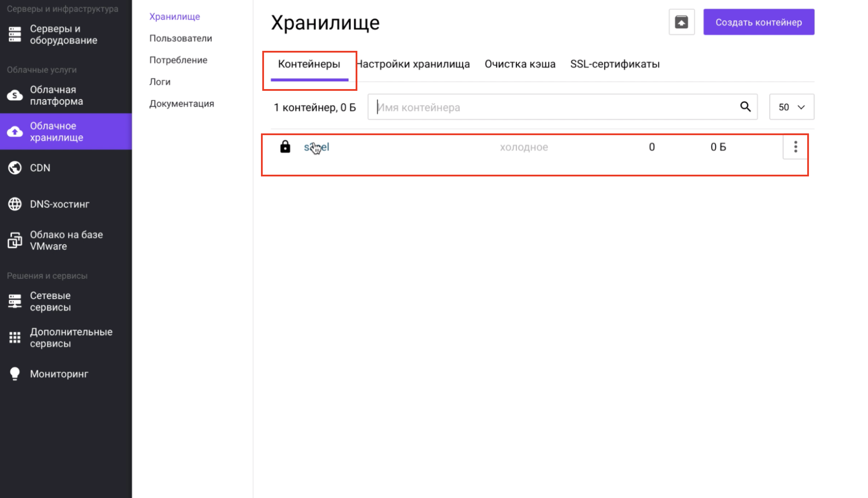Click the Облако на базе VMware icon
Viewport: 868px width, 498px height.
[15, 240]
